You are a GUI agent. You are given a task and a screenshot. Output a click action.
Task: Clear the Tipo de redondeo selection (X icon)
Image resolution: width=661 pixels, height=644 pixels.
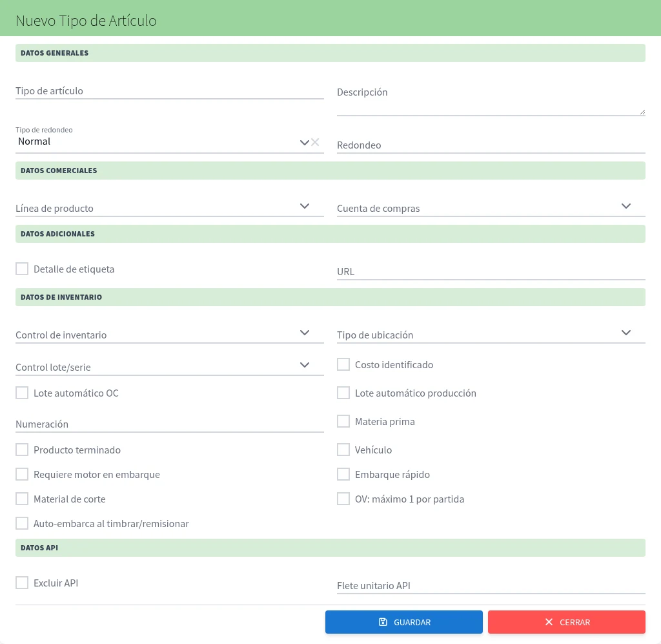click(x=315, y=142)
